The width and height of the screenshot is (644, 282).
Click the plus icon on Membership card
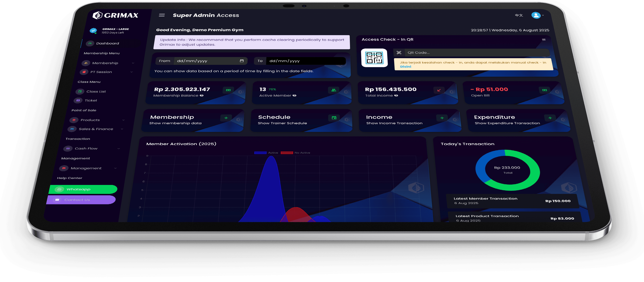click(226, 118)
